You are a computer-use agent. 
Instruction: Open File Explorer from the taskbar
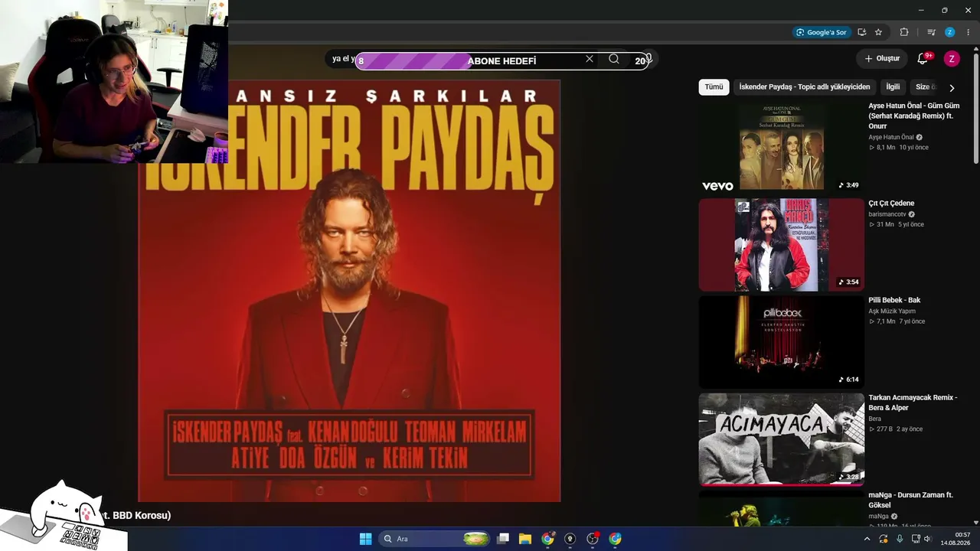coord(525,539)
